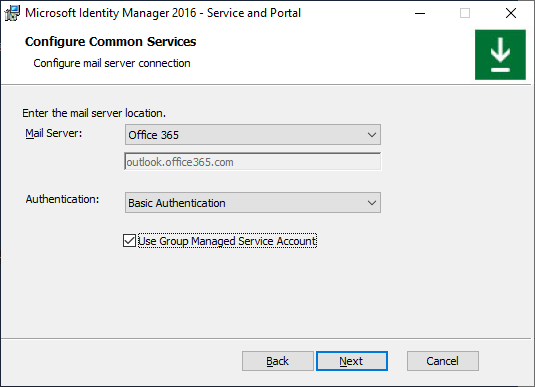Click 'Configure mail server connection' subtitle
The height and width of the screenshot is (387, 535).
pos(112,63)
